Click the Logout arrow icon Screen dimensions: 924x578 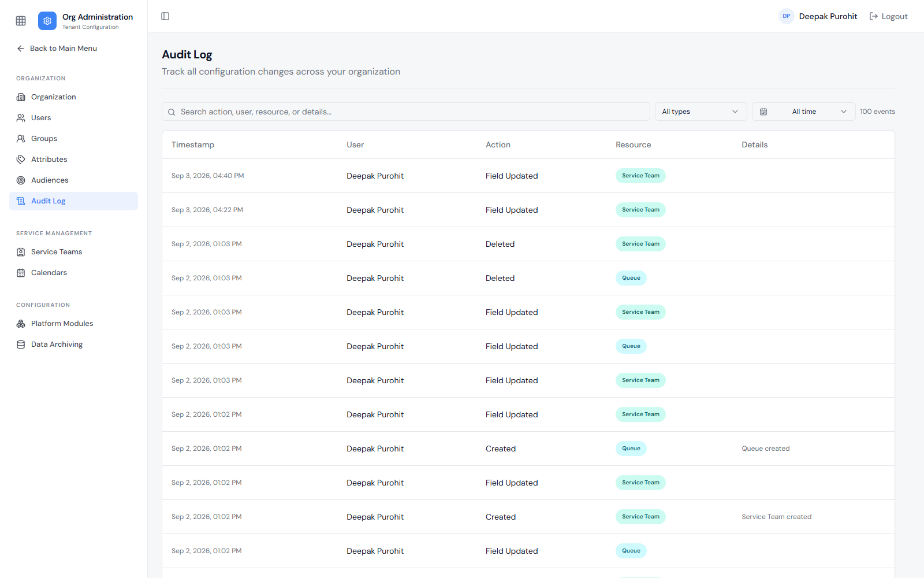point(874,16)
